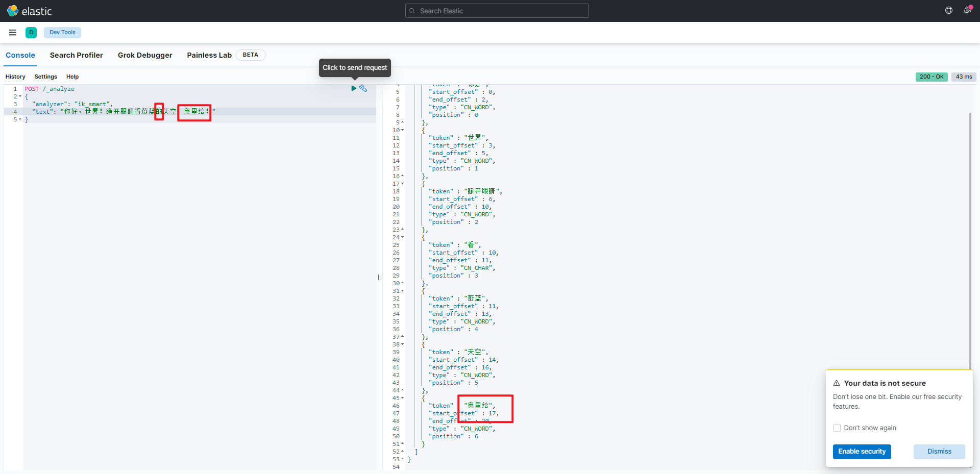Viewport: 980px width, 474px height.
Task: Collapse response object at line 17
Action: pos(402,184)
